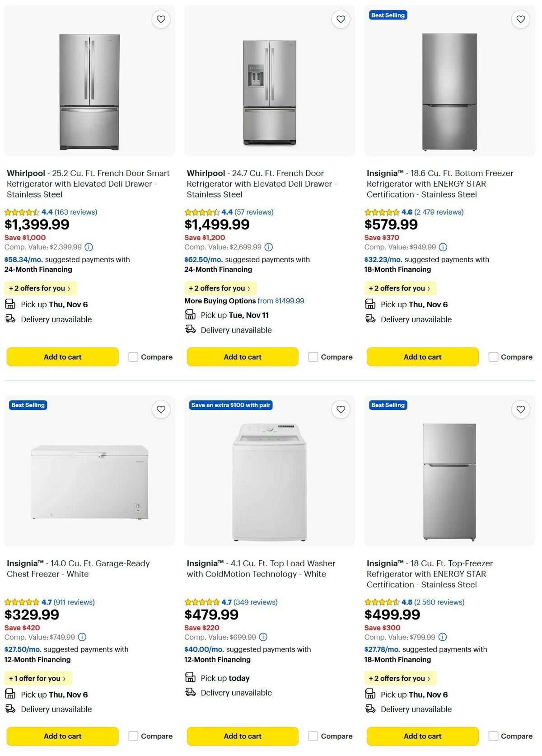Check the Compare box under the Insignia washer
This screenshot has height=756, width=542.
tap(313, 736)
